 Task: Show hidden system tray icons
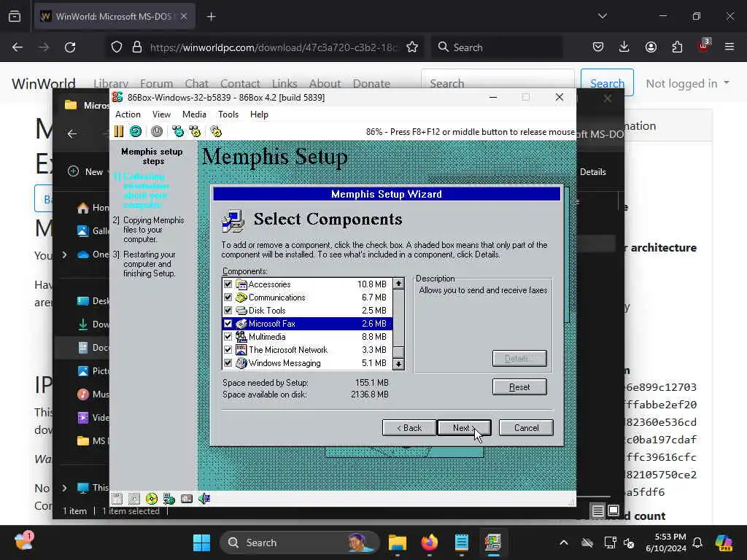[x=564, y=542]
